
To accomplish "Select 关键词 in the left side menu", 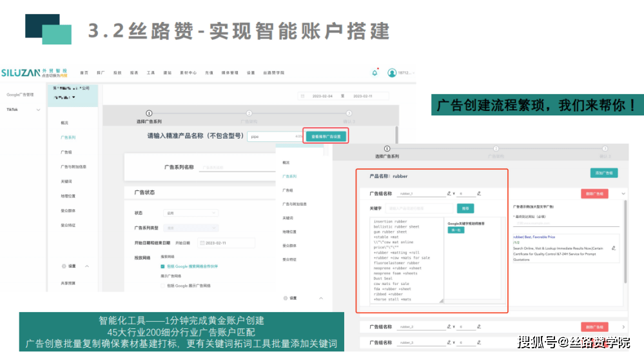I will pyautogui.click(x=66, y=181).
